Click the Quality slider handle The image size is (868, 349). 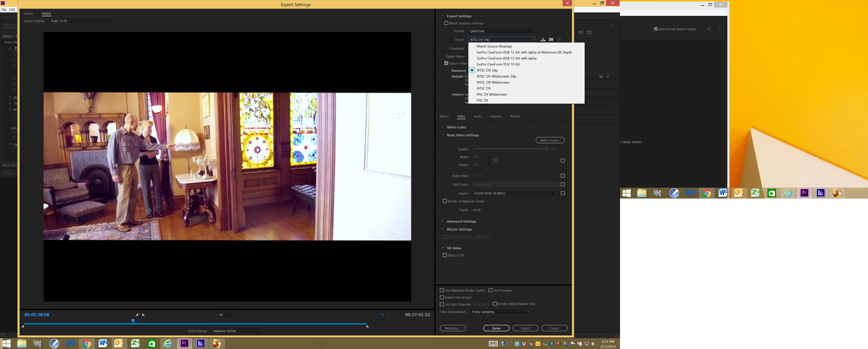coord(547,149)
